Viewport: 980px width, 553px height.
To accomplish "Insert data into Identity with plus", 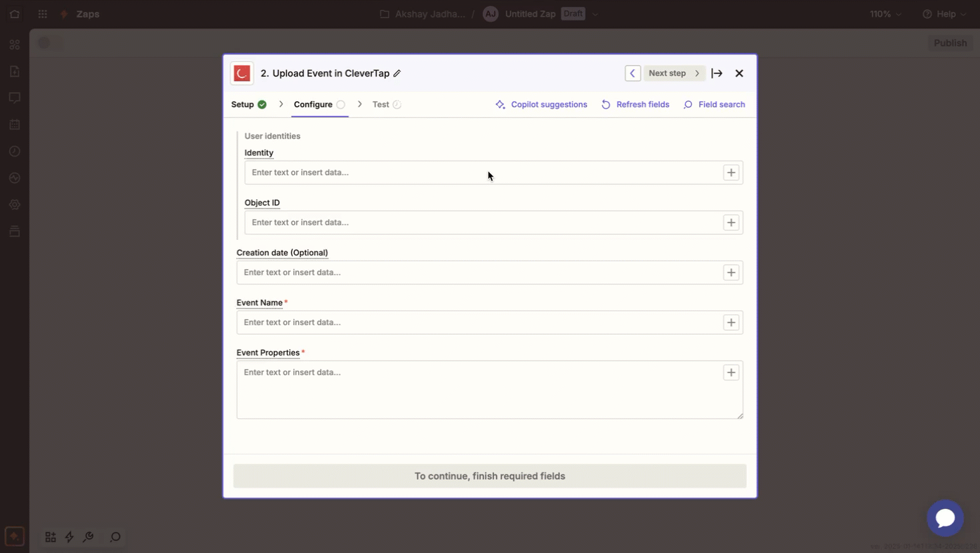I will click(x=731, y=173).
